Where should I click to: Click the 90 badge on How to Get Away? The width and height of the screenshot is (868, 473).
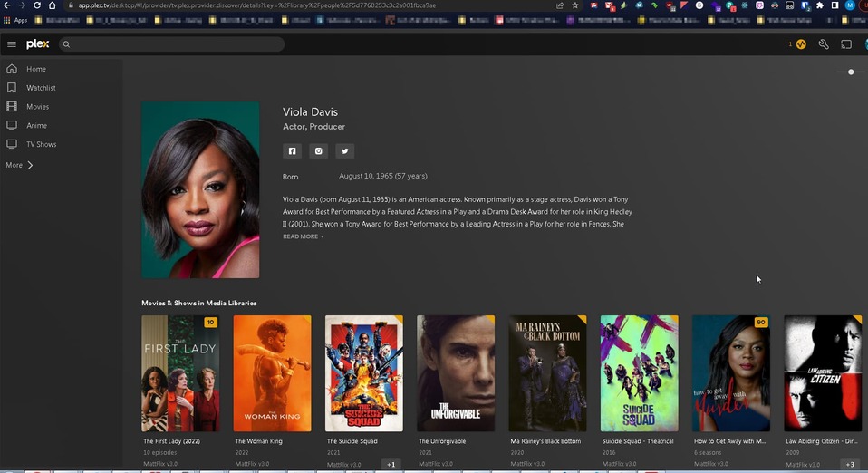(x=761, y=323)
